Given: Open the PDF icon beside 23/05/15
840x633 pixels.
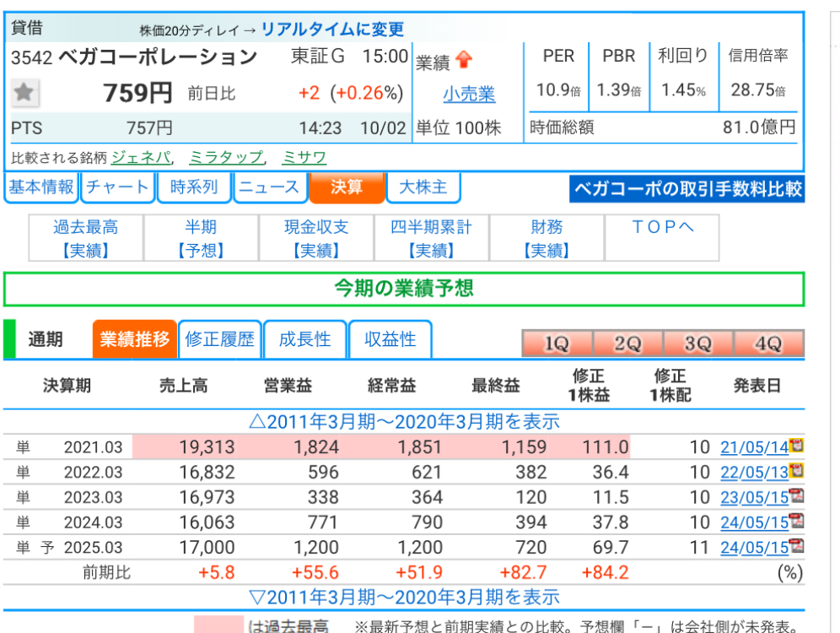Looking at the screenshot, I should tap(797, 495).
